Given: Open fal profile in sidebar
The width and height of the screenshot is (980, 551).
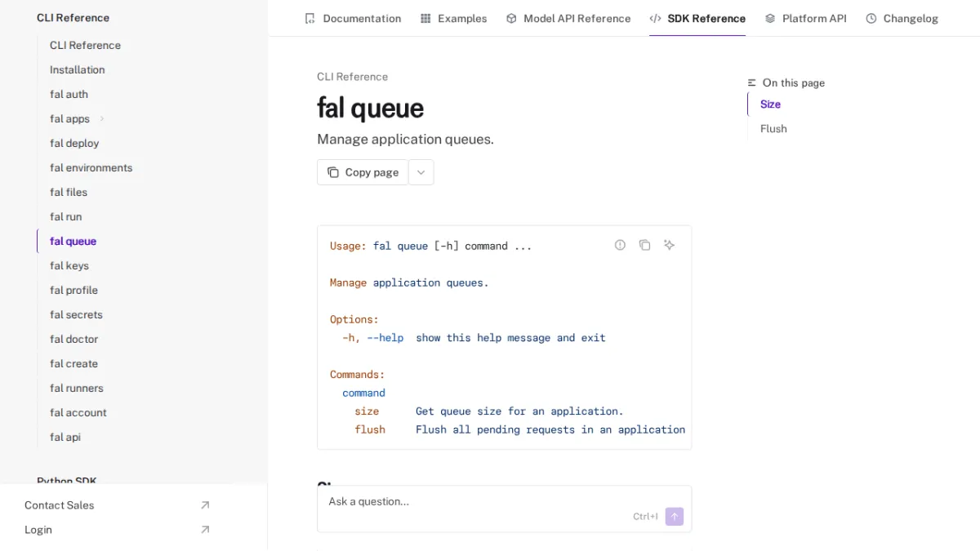Looking at the screenshot, I should click(x=73, y=290).
